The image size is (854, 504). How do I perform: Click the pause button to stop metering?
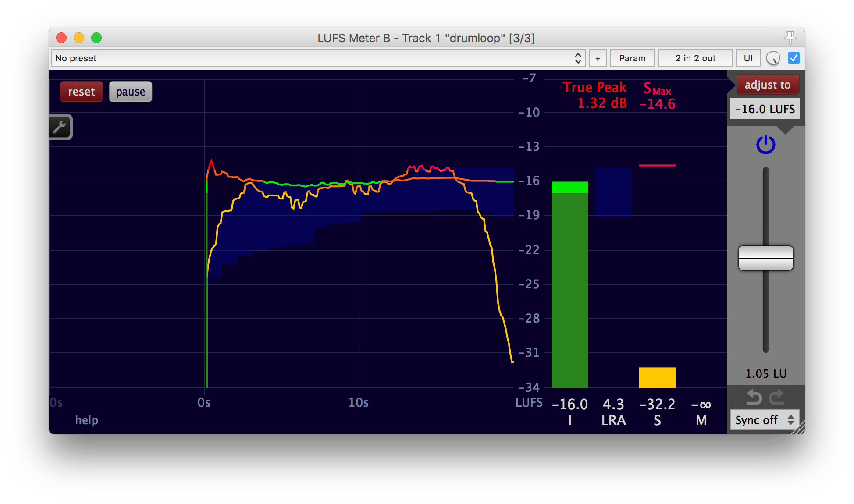pos(129,92)
